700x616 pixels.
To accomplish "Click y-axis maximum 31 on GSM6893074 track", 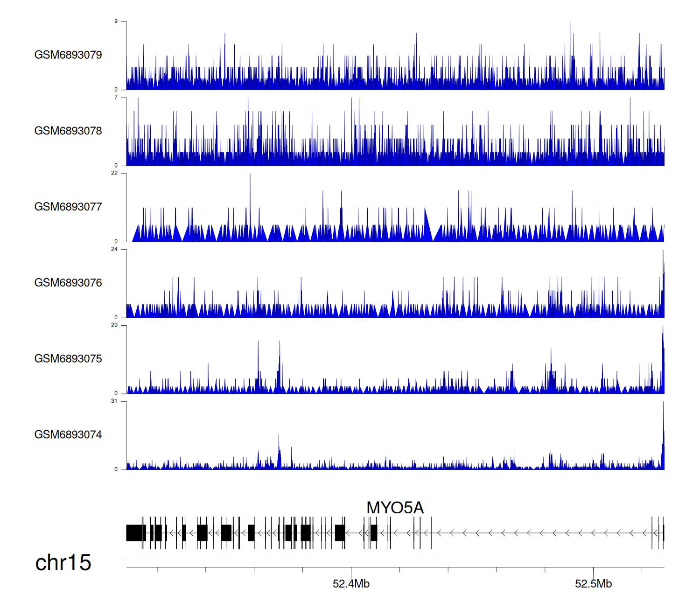I will (115, 401).
